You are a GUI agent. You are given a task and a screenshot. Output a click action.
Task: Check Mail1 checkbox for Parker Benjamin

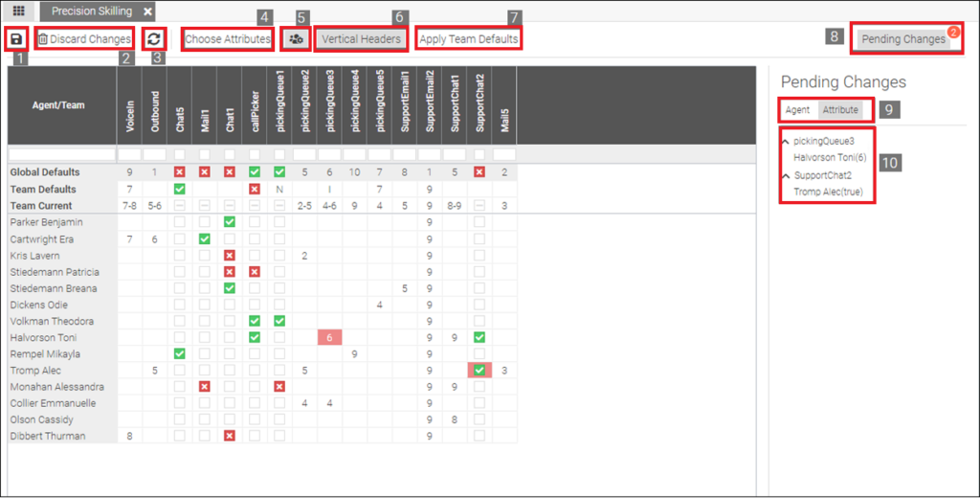204,222
